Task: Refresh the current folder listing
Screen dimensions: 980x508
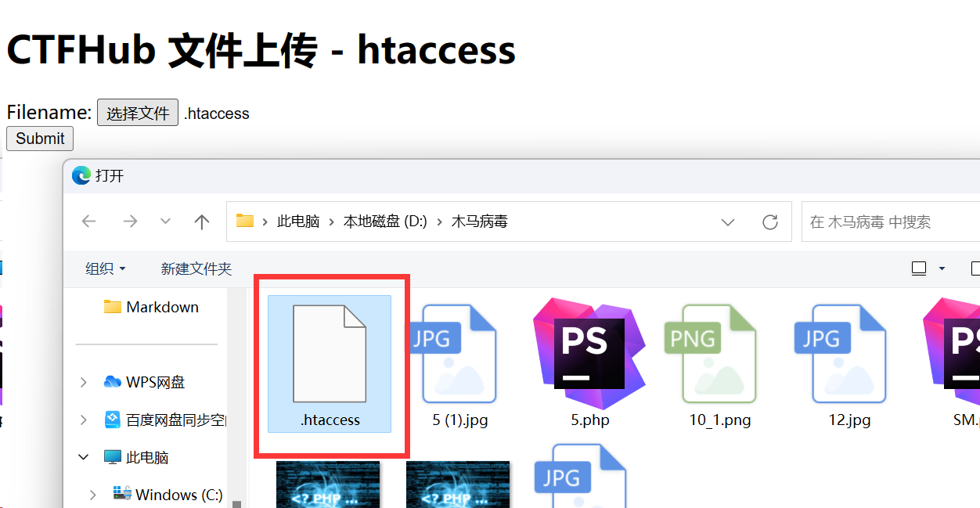Action: [770, 222]
